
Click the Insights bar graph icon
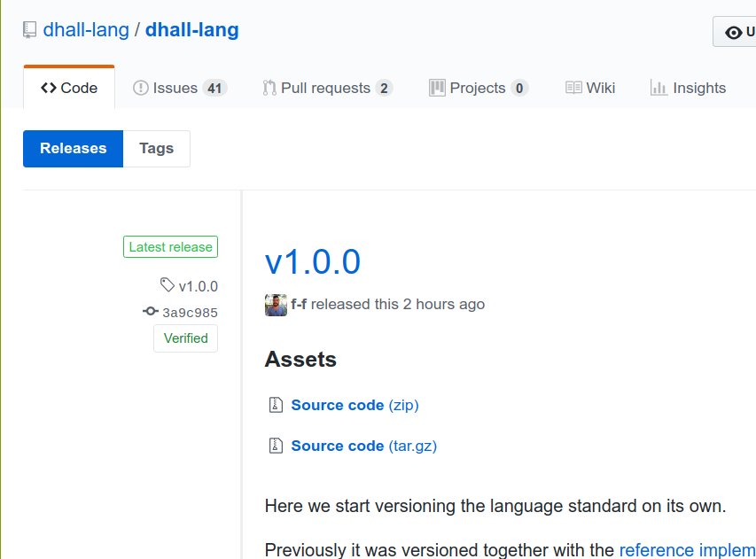pyautogui.click(x=659, y=88)
